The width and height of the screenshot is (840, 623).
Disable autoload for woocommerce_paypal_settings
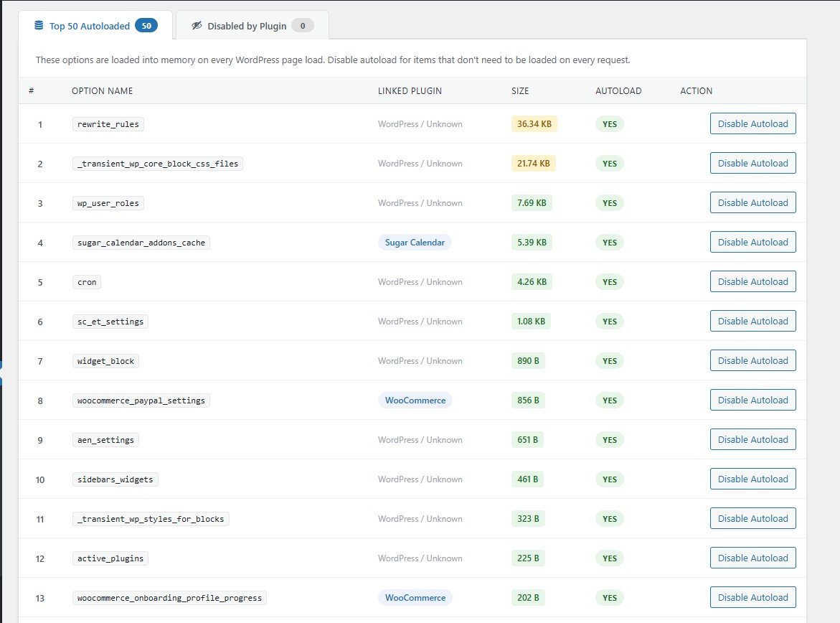[x=752, y=400]
